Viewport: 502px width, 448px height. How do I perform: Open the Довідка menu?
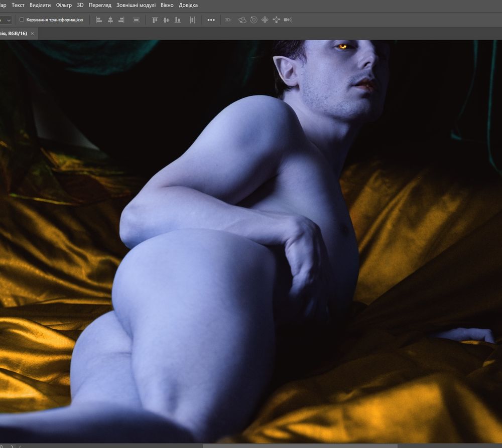coord(188,5)
